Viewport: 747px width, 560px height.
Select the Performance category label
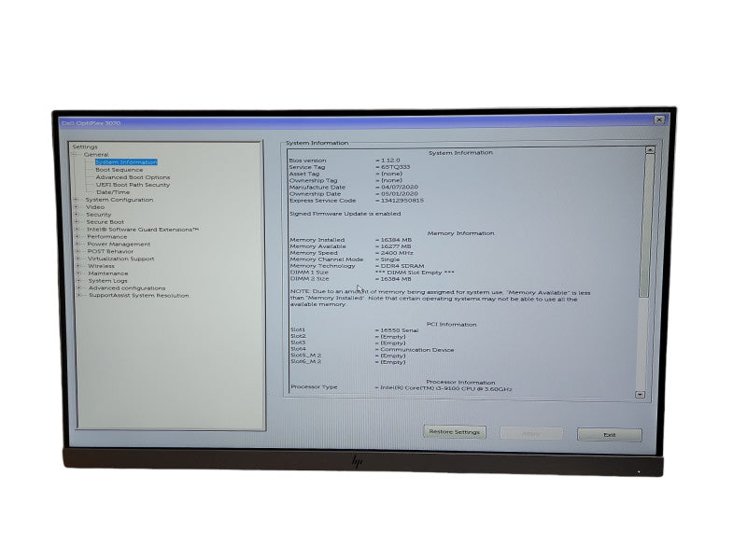tap(107, 237)
